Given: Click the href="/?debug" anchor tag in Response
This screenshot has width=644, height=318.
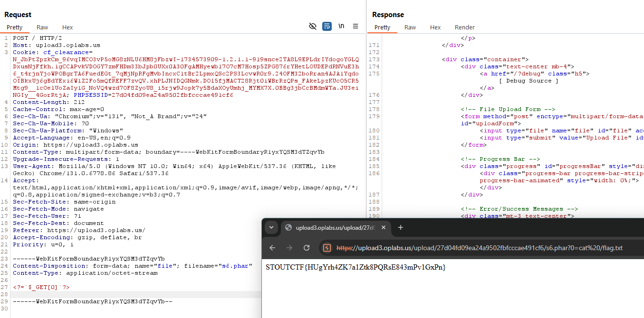Looking at the screenshot, I should [535, 74].
